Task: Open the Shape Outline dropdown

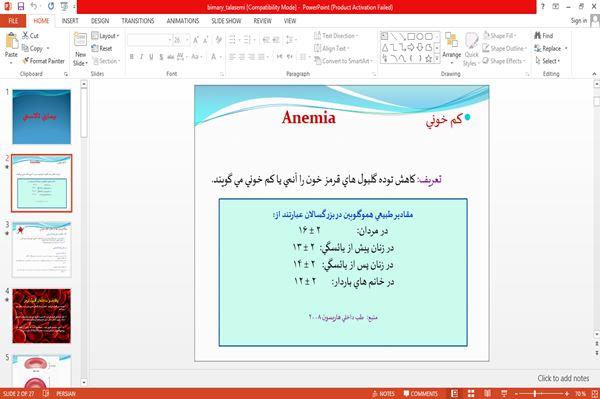Action: (x=505, y=48)
